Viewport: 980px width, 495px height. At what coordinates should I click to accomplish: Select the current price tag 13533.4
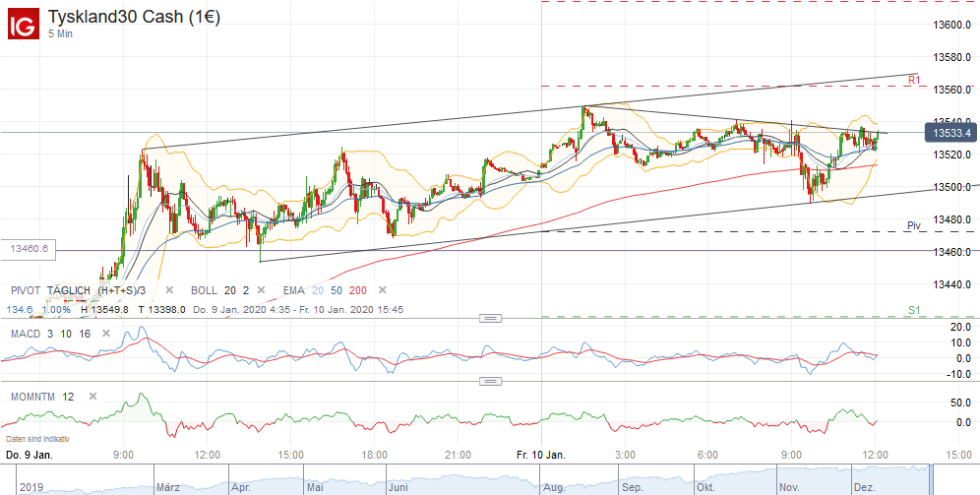point(952,132)
